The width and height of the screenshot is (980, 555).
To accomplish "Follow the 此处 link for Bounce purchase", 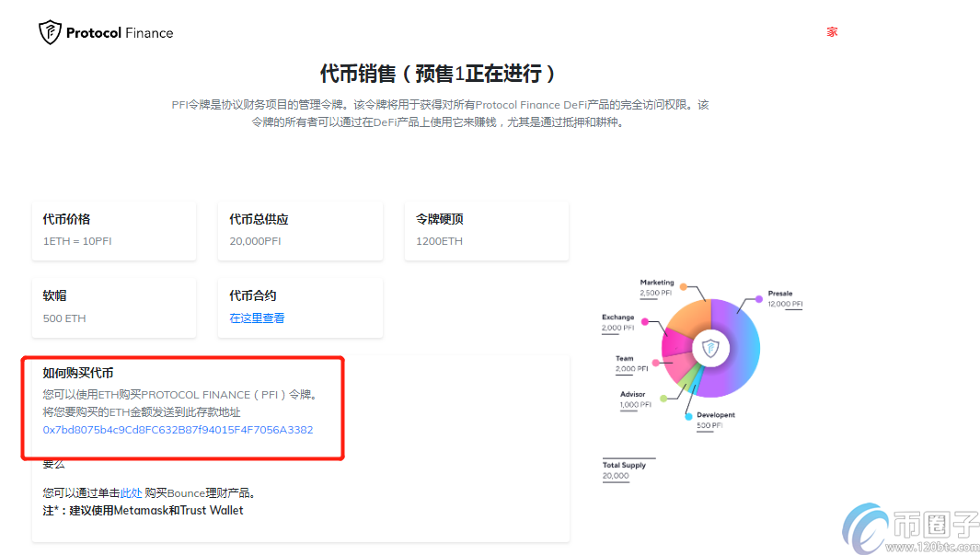I will point(132,493).
